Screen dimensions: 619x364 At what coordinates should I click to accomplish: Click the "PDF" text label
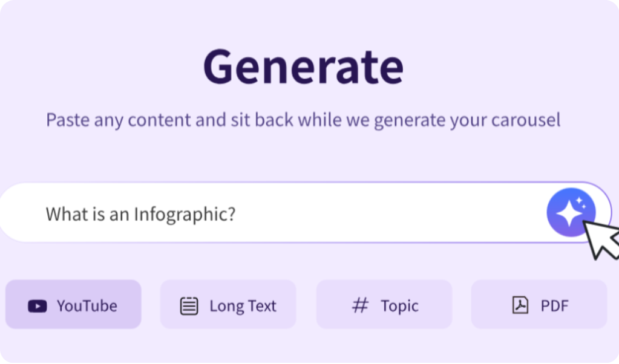[x=554, y=306]
